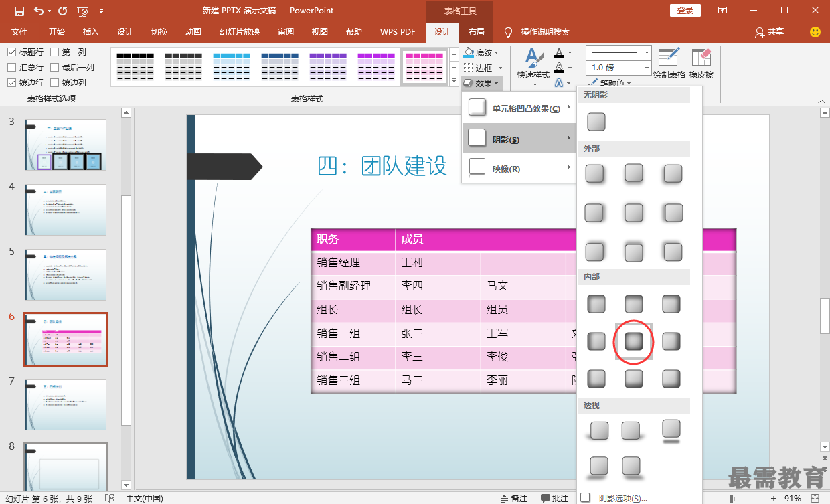Select the table Eraser tool
The image size is (830, 504).
(701, 63)
